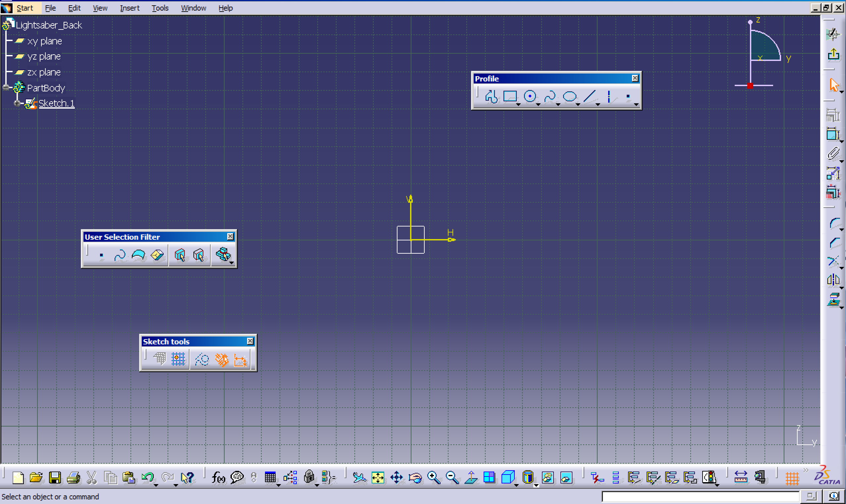Select the Axis tool in Profile toolbar

click(x=609, y=96)
